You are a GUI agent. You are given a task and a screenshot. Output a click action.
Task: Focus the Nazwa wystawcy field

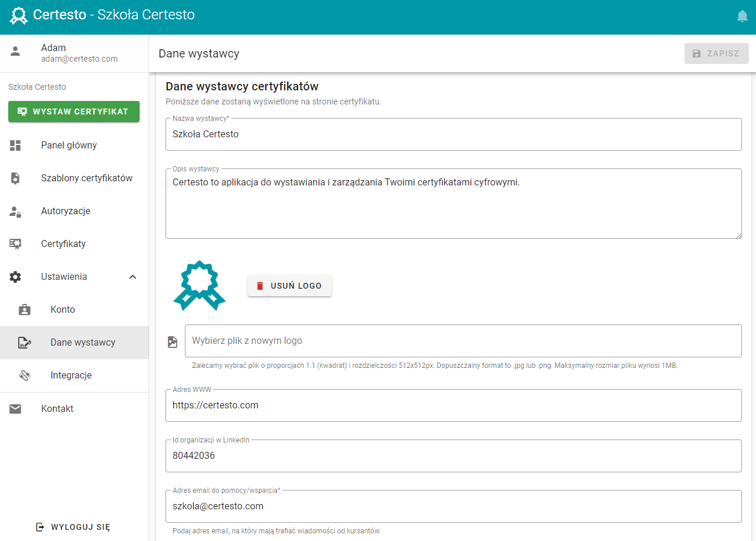[x=454, y=134]
